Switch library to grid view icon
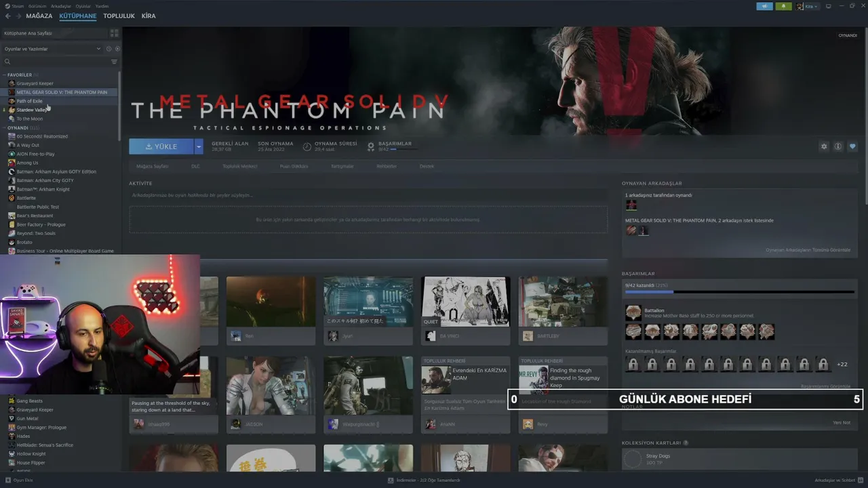The image size is (868, 488). [x=114, y=33]
